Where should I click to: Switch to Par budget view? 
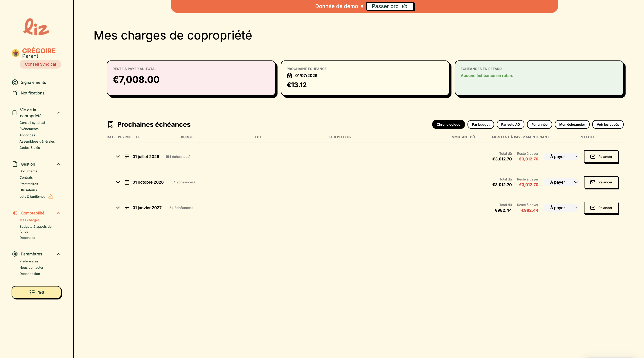[481, 124]
